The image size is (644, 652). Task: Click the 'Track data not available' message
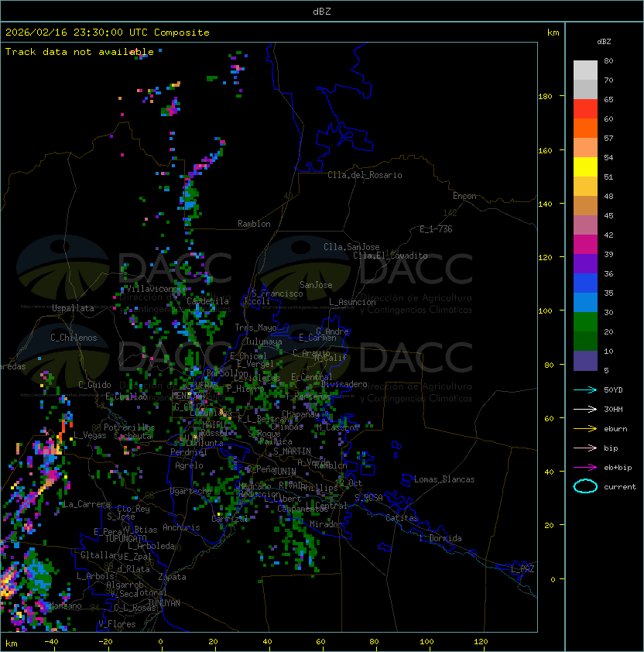tap(80, 52)
